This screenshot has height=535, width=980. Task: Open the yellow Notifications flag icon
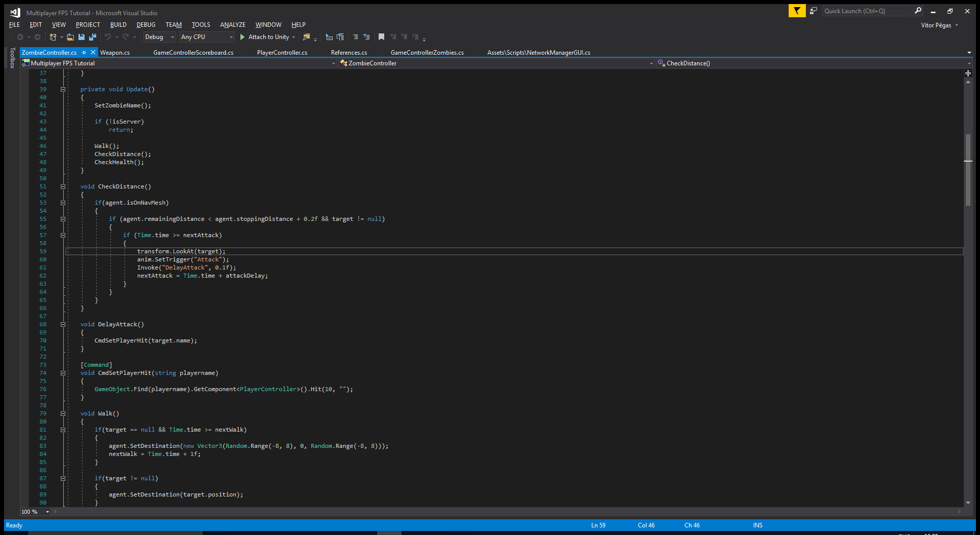tap(797, 10)
